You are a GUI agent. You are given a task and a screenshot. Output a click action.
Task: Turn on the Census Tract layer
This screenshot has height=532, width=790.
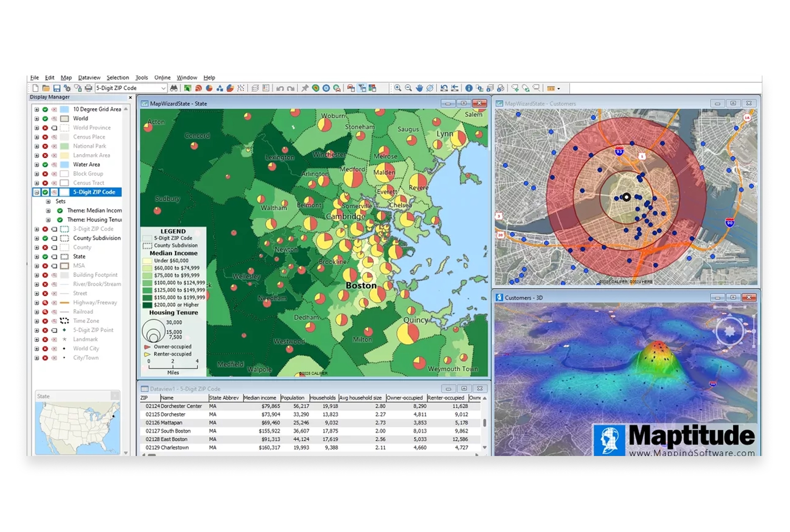pyautogui.click(x=45, y=183)
